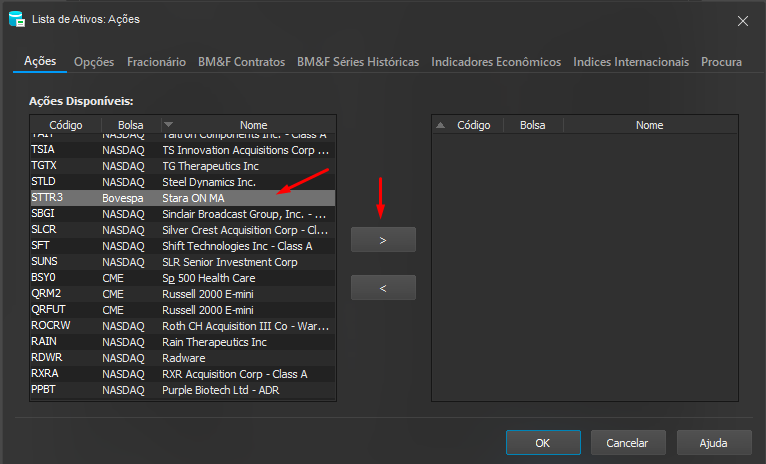766x464 pixels.
Task: Open Ajuda help button
Action: coord(713,443)
